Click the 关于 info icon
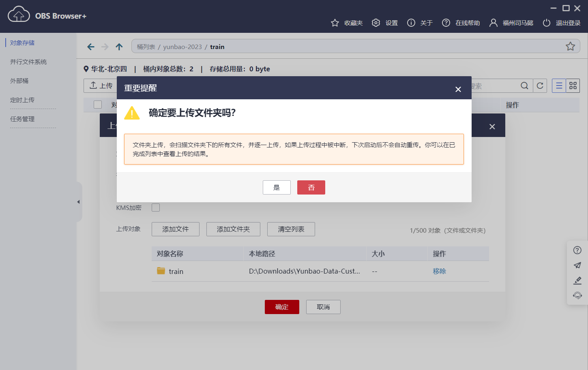This screenshot has height=370, width=588. 411,23
